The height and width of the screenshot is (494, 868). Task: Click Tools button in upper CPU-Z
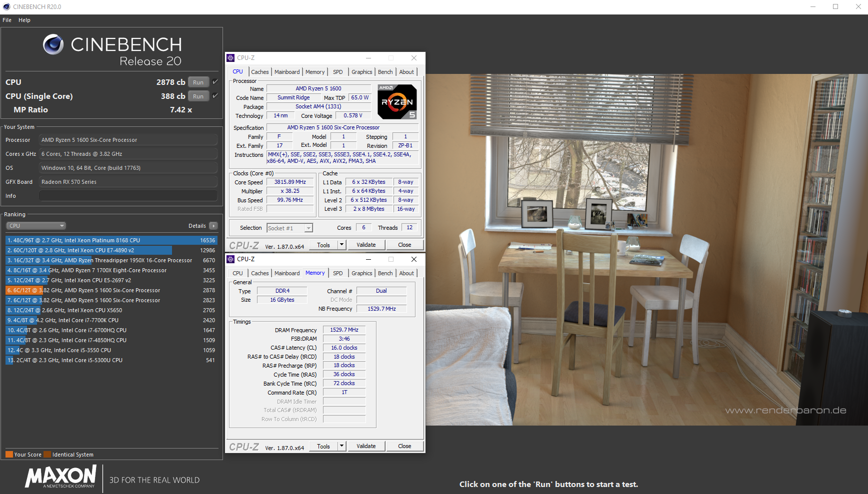(323, 245)
